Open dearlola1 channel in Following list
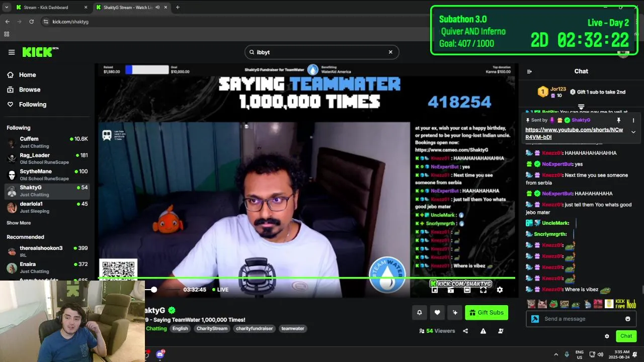Viewport: 644px width, 362px height. coord(47,207)
